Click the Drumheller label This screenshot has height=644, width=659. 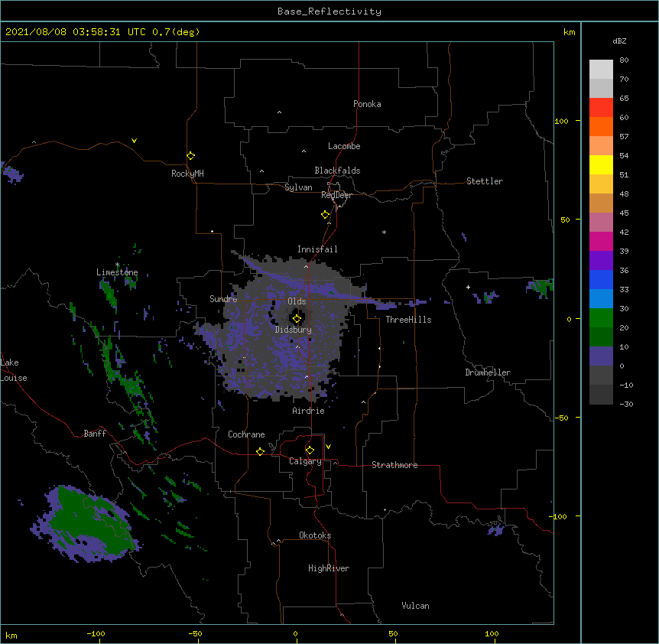pos(488,372)
